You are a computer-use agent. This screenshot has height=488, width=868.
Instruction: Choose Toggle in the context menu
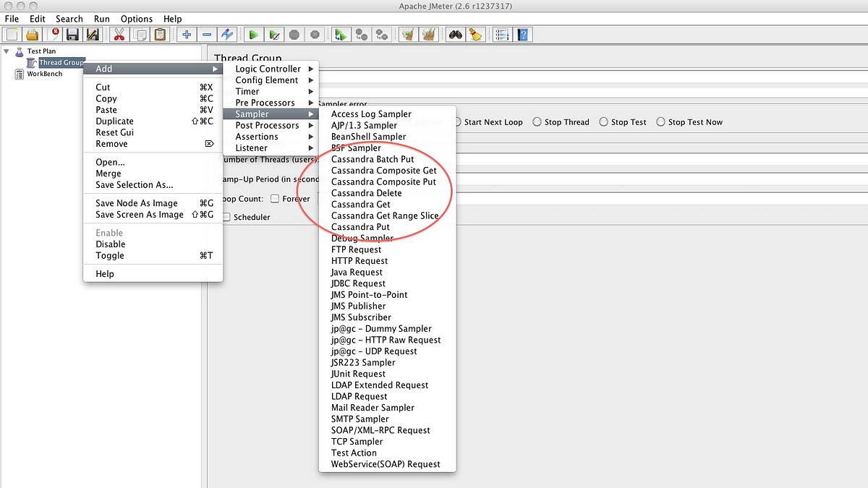point(153,255)
